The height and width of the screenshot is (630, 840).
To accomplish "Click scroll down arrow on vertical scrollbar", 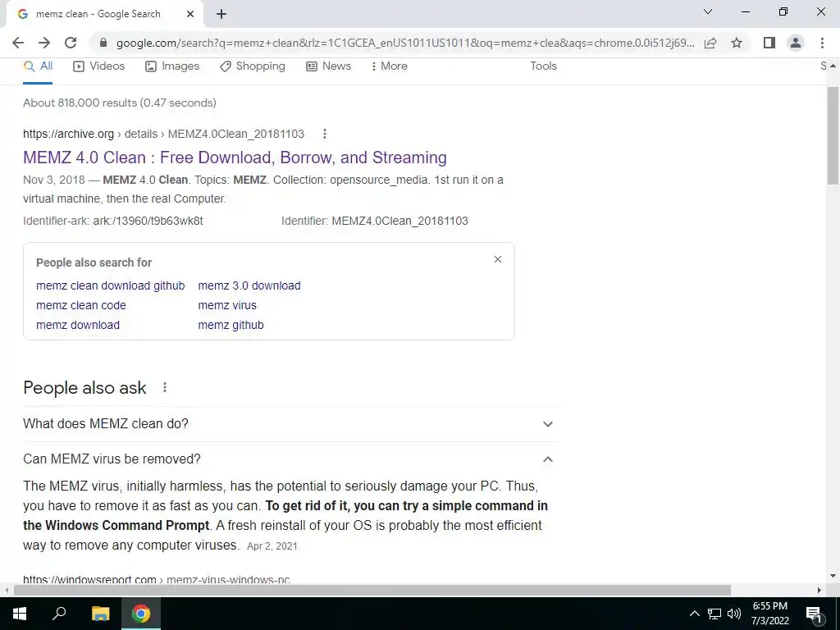I will pos(833,576).
